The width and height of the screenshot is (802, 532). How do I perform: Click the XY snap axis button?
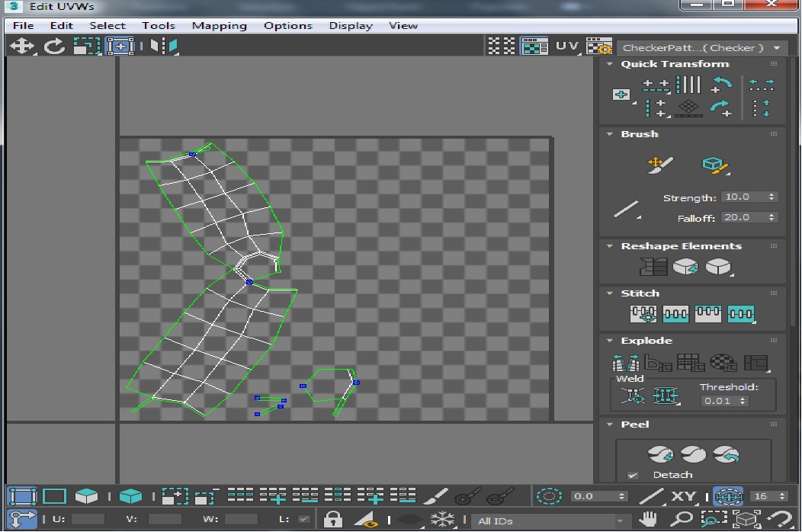pos(683,496)
